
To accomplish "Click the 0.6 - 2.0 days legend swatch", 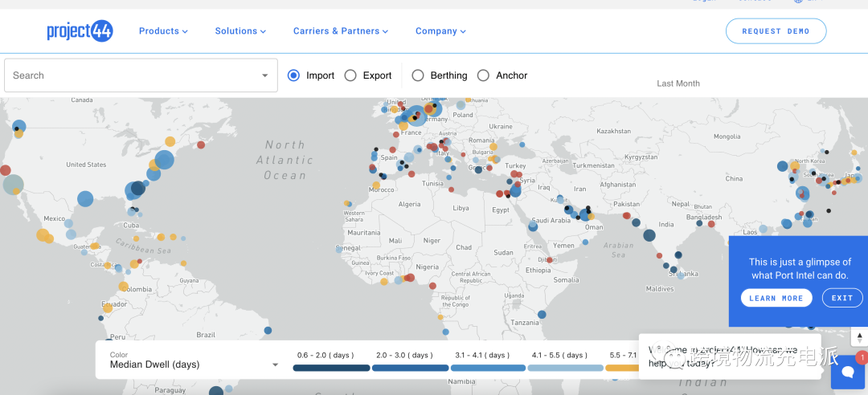I will tap(331, 368).
